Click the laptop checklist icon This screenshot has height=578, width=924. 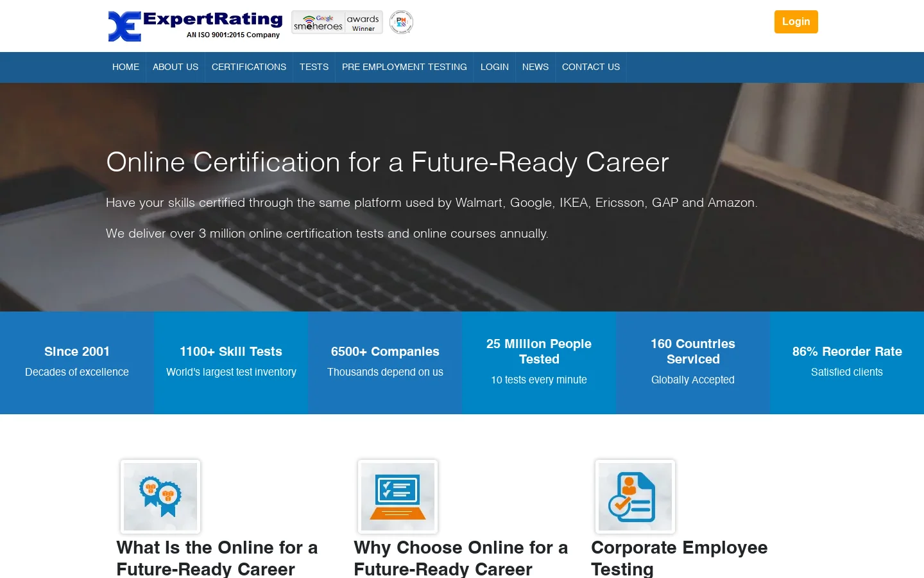(x=398, y=496)
